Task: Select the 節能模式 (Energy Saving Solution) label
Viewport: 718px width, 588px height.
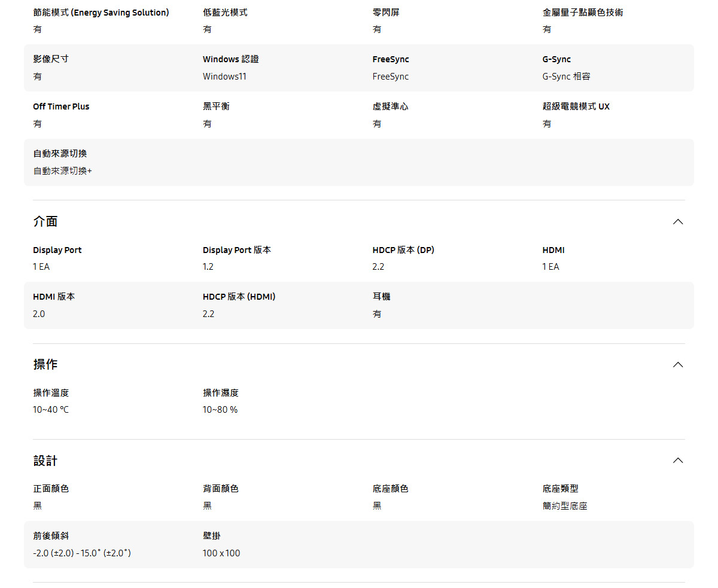Action: click(x=101, y=13)
